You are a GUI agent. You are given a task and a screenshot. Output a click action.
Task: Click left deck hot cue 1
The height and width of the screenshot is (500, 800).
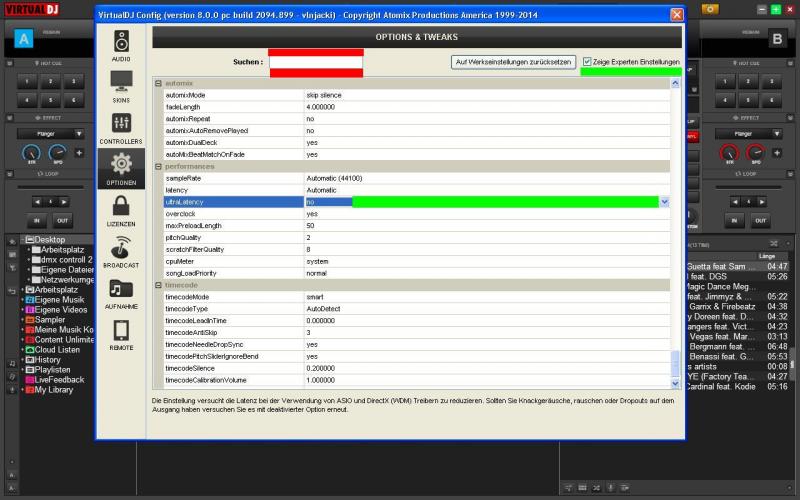click(27, 81)
